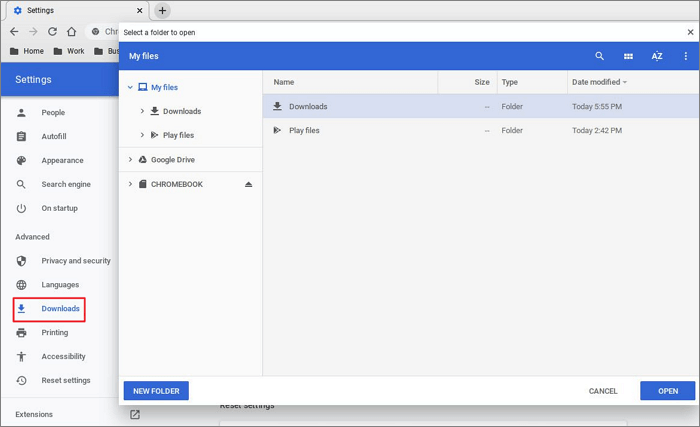Expand the Downloads tree folder
The image size is (700, 427).
click(142, 111)
